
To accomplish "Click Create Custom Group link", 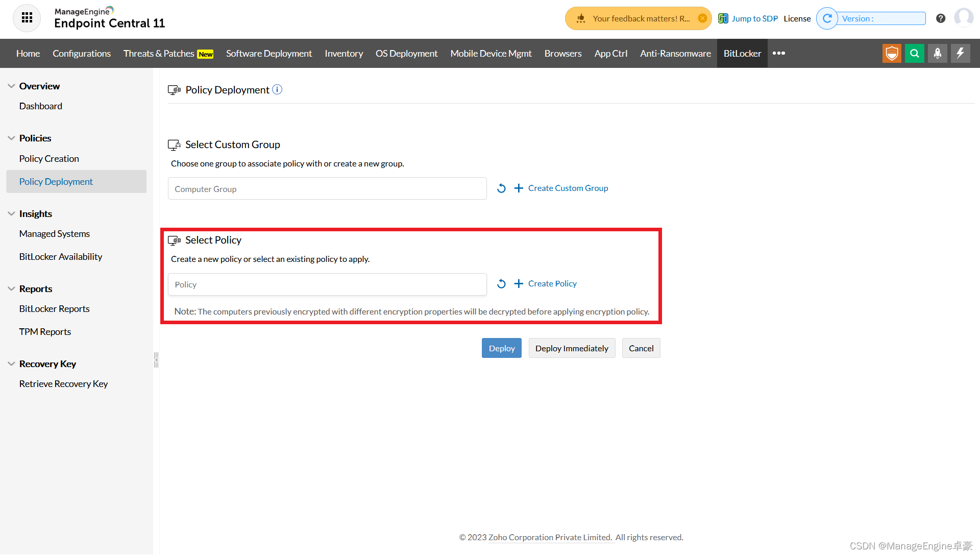I will tap(568, 188).
